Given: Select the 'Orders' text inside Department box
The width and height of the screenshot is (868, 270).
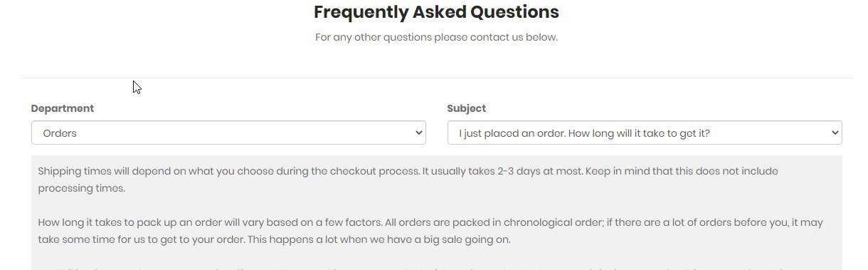Looking at the screenshot, I should coord(60,133).
